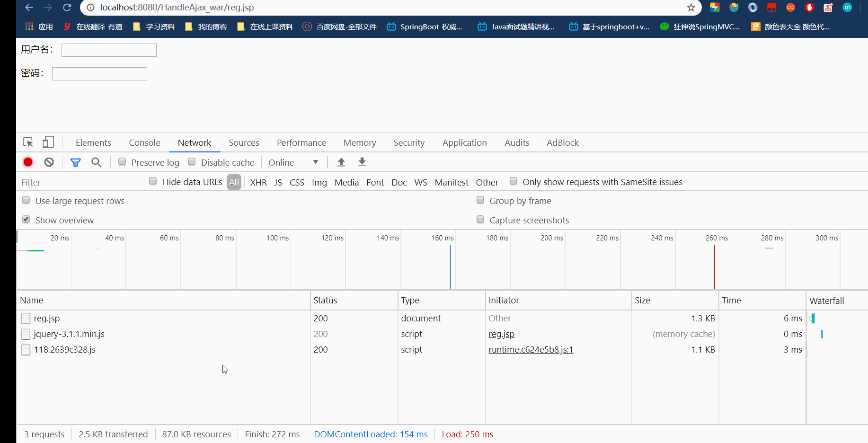Open the 在线上课资料 bookmark folder
Image resolution: width=868 pixels, height=443 pixels.
[265, 27]
